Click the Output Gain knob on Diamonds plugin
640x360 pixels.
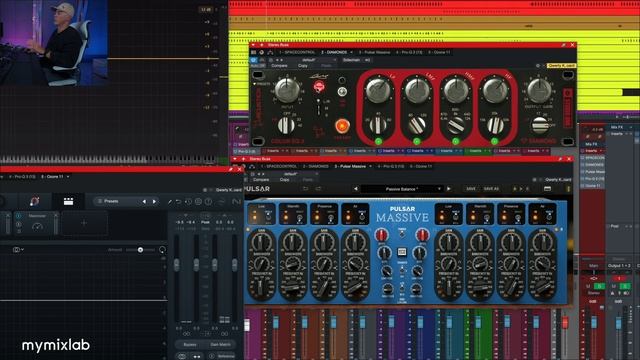(539, 90)
